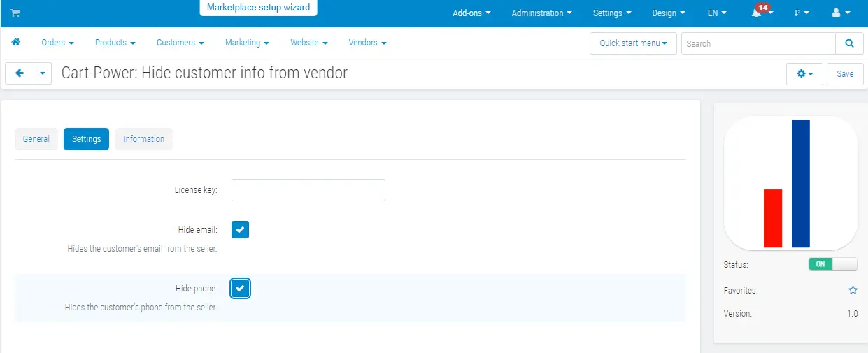
Task: Switch to the General tab
Action: [36, 139]
